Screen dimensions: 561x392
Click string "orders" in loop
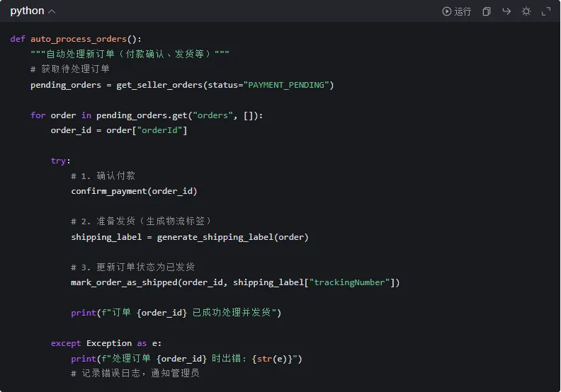pos(213,115)
